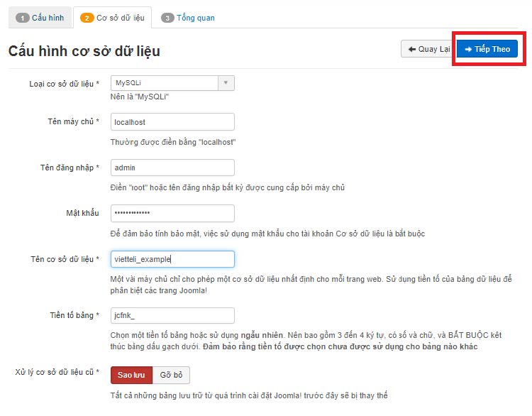Screen dimensions: 532x416
Task: Click the label Tên cơ sở dữ liệu
Action: [x=65, y=259]
